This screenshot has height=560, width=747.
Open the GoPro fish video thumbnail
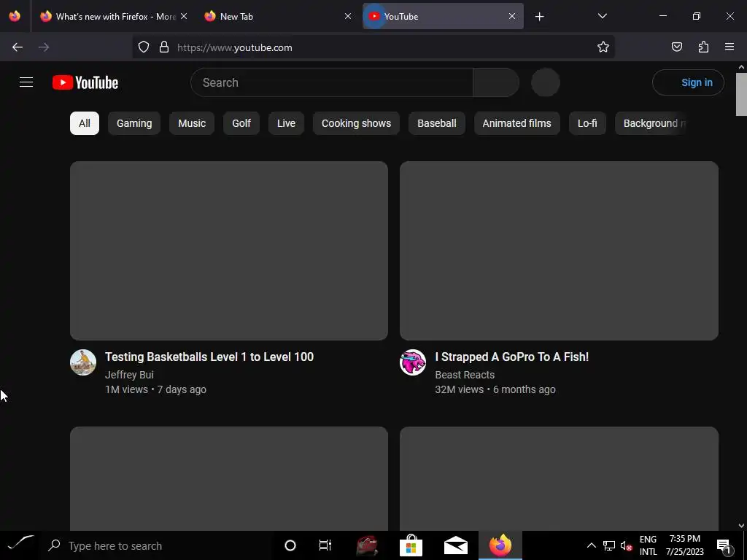[559, 251]
